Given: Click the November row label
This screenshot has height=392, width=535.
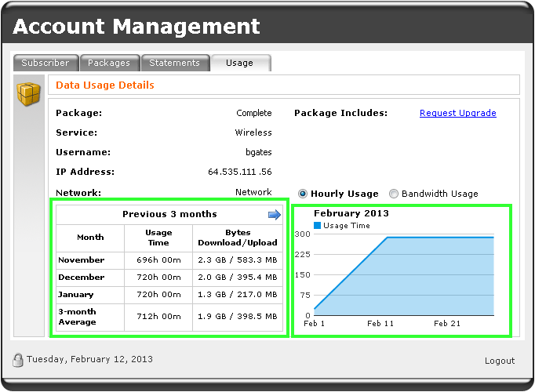Looking at the screenshot, I should [x=82, y=260].
